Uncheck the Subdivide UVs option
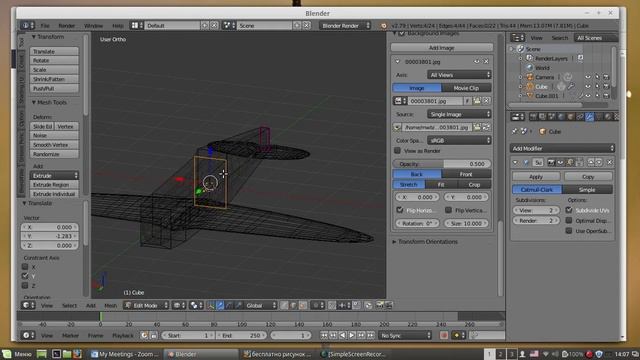The image size is (640, 360). pos(569,210)
